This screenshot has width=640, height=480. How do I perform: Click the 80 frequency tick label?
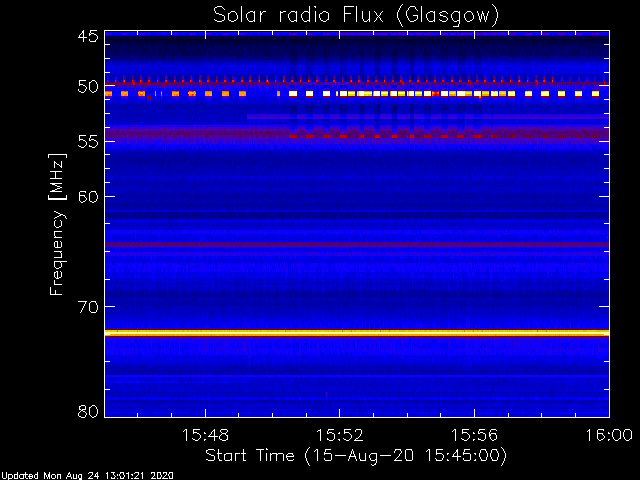[x=88, y=411]
